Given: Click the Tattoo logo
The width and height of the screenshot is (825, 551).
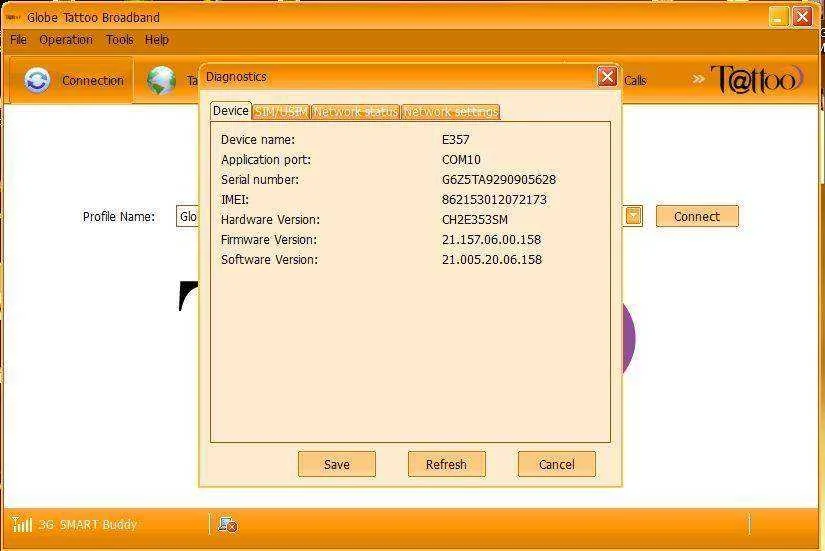Looking at the screenshot, I should [757, 79].
